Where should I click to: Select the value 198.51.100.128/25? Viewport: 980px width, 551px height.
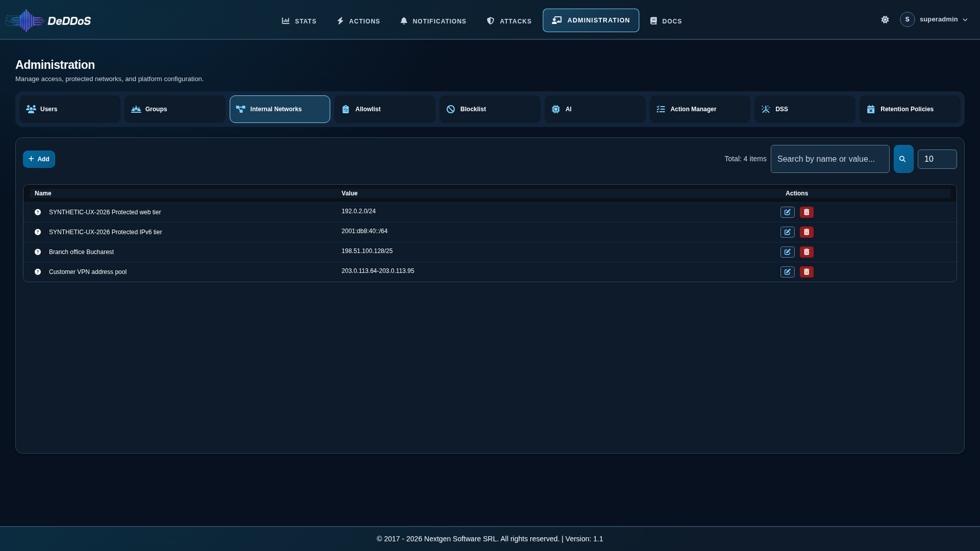point(367,251)
